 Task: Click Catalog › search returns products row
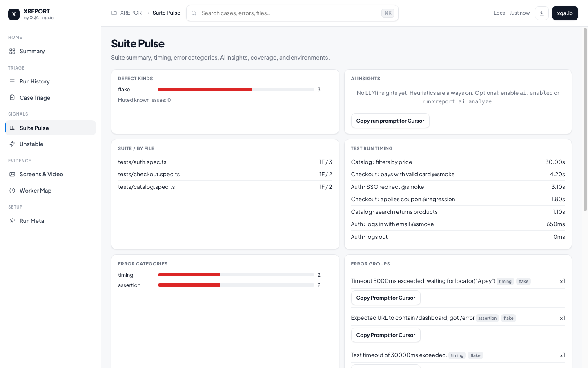pyautogui.click(x=458, y=212)
